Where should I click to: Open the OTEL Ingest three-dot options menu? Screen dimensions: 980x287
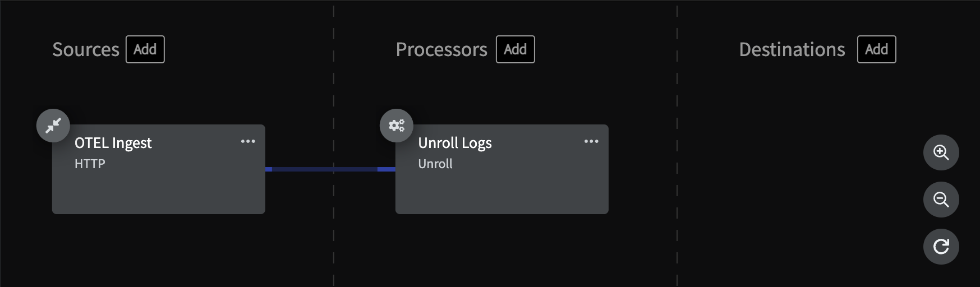click(x=248, y=141)
